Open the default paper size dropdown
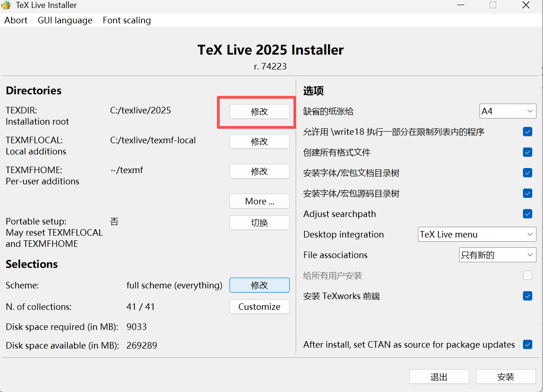 point(508,111)
